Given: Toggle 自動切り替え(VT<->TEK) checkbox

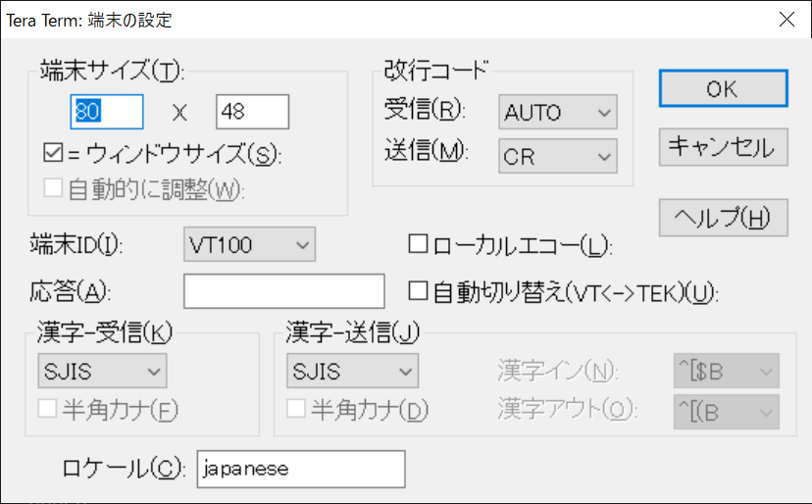Looking at the screenshot, I should pyautogui.click(x=418, y=291).
